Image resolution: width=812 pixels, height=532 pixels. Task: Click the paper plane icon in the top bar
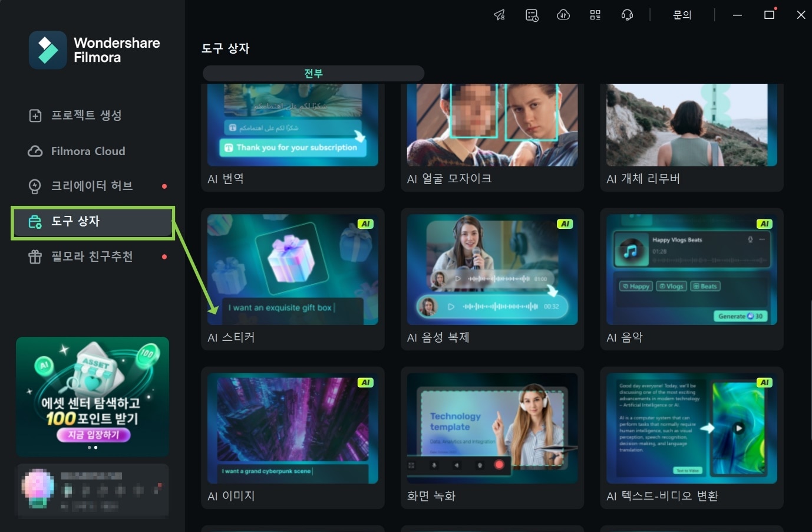tap(499, 15)
